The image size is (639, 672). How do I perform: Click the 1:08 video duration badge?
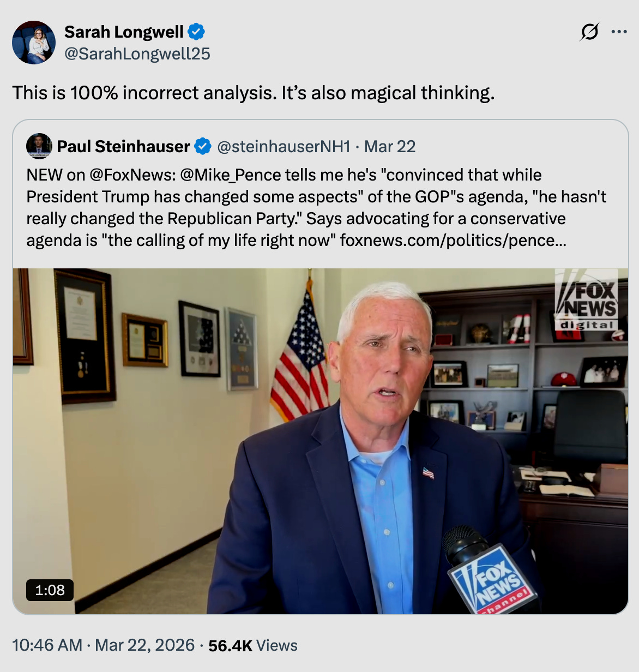coord(50,590)
